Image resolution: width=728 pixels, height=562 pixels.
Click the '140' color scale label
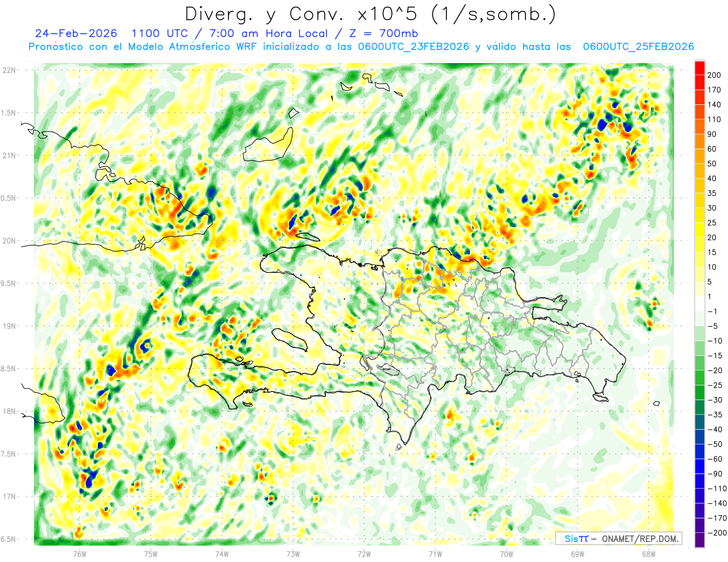point(714,104)
